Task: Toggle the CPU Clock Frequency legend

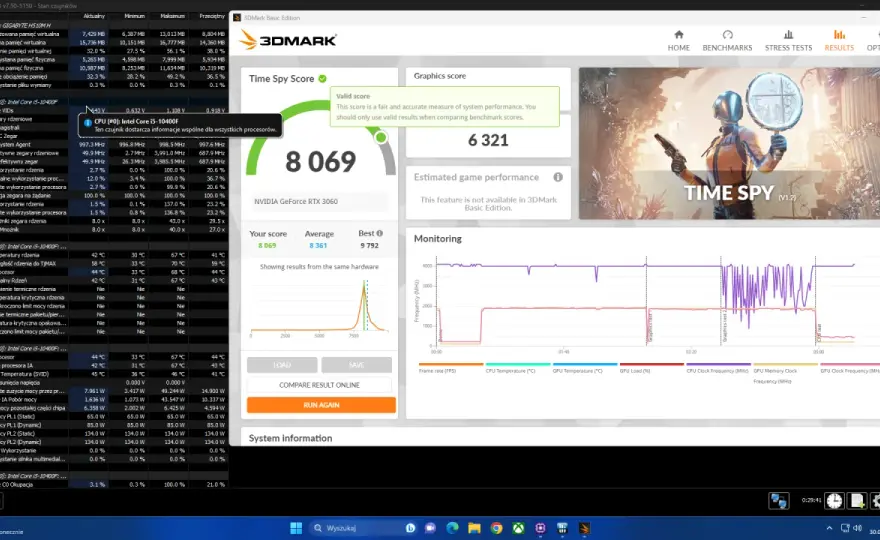Action: (718, 368)
